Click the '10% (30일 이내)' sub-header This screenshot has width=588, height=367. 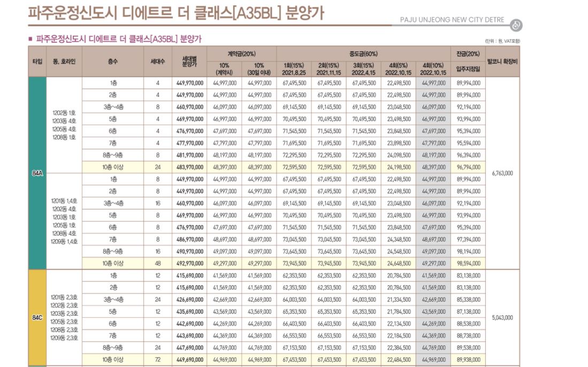[259, 69]
